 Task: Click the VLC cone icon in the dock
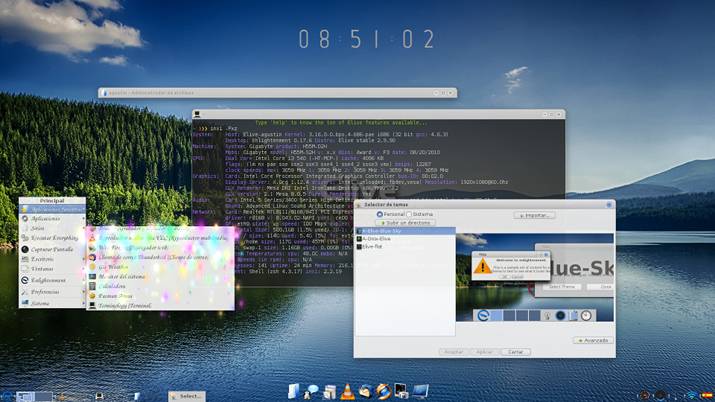(x=347, y=390)
